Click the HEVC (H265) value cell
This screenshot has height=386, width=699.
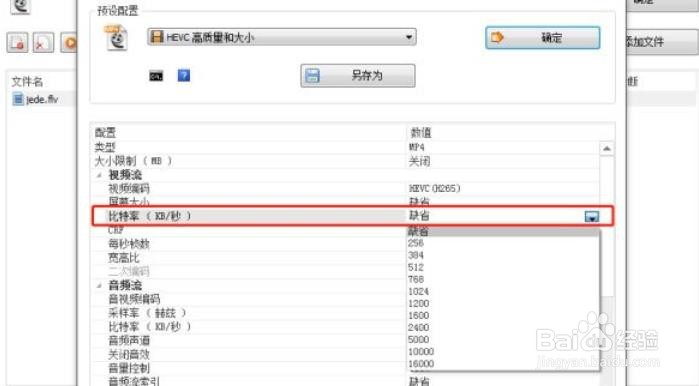(435, 189)
